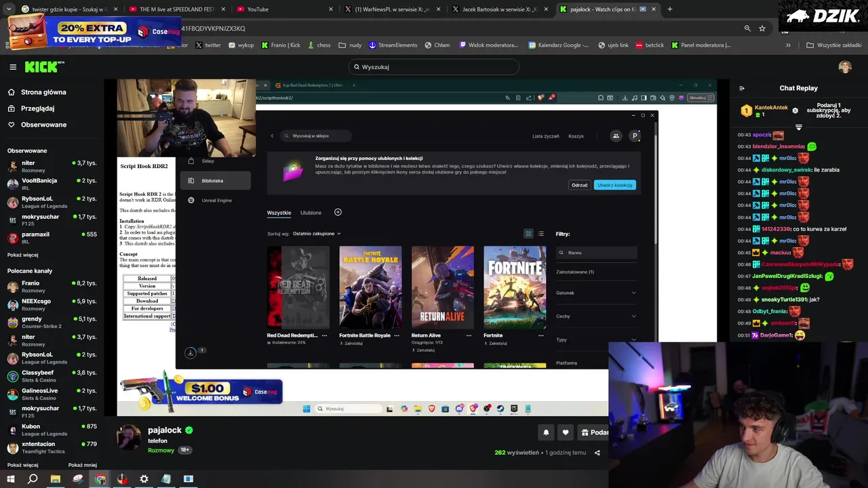Expand the Cechy filter
Screen dimensions: 868x488
[596, 317]
